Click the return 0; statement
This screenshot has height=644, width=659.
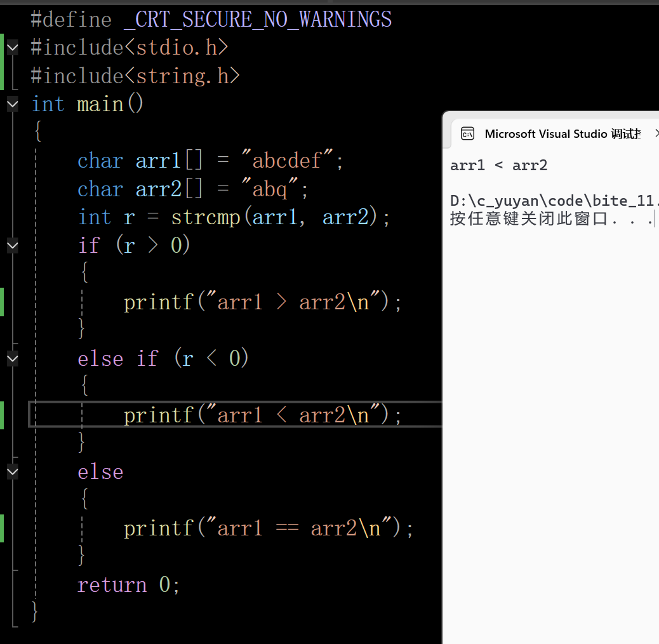[129, 585]
